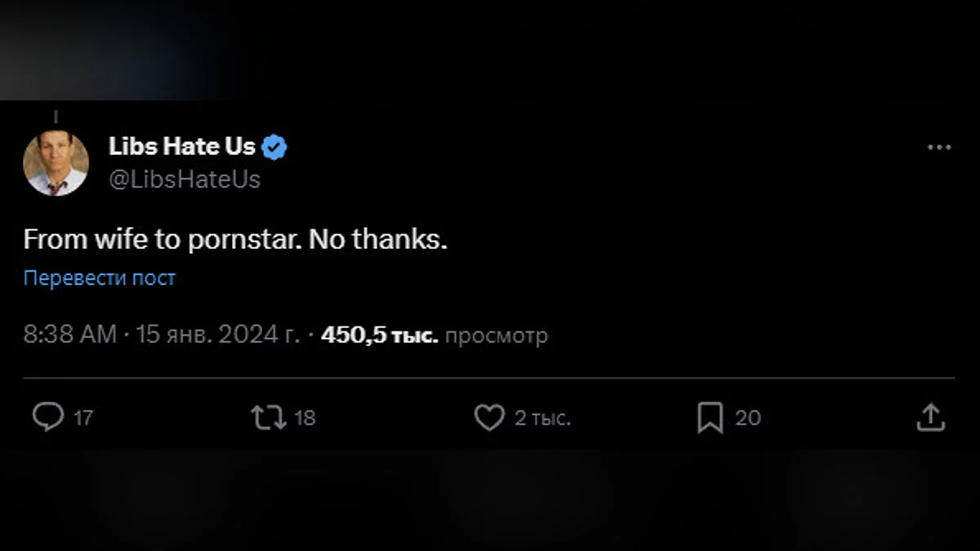Screen dimensions: 980x551
Task: Click the 2 тыс. likes count
Action: [541, 419]
